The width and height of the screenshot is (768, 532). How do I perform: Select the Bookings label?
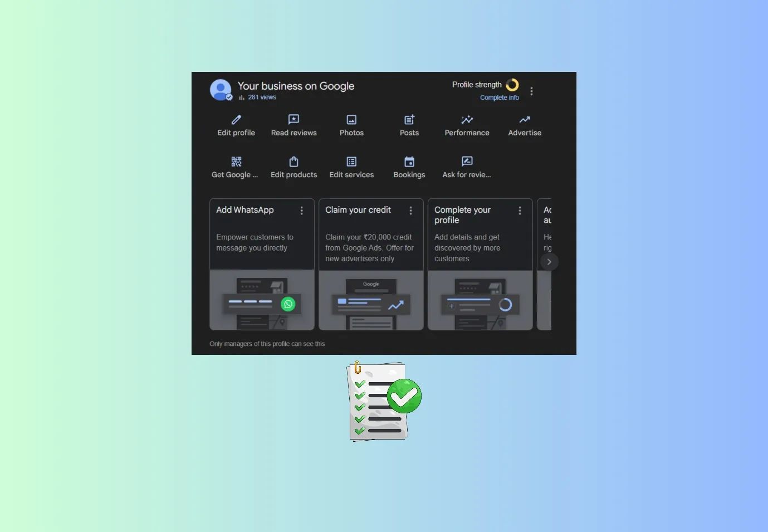click(x=409, y=174)
